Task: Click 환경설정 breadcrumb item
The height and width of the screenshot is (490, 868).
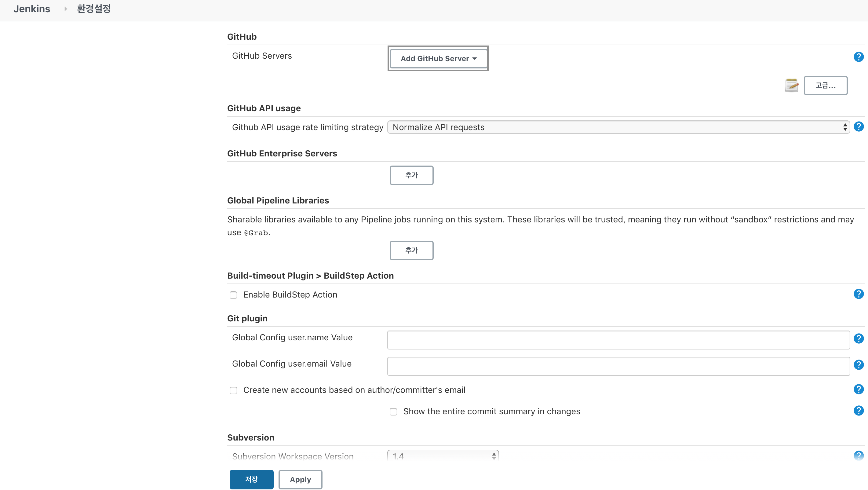Action: [x=94, y=9]
